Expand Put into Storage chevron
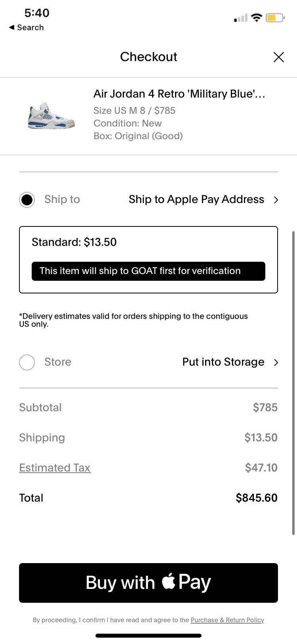The width and height of the screenshot is (297, 644). click(276, 362)
